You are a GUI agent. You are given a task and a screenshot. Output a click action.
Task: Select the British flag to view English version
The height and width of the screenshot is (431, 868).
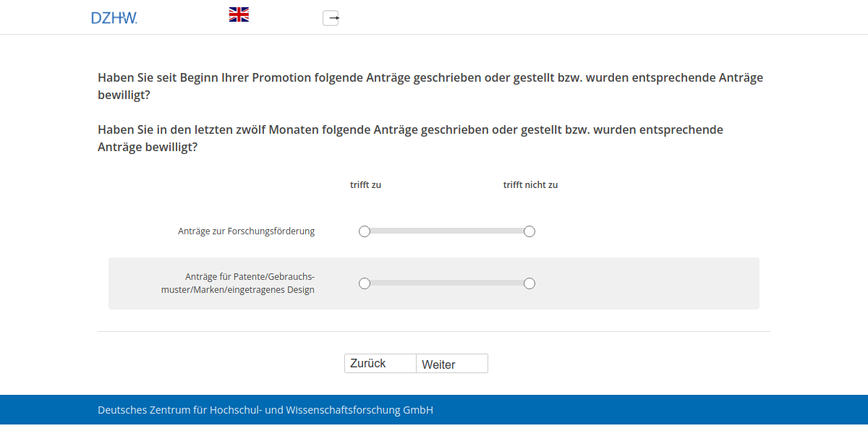point(238,13)
